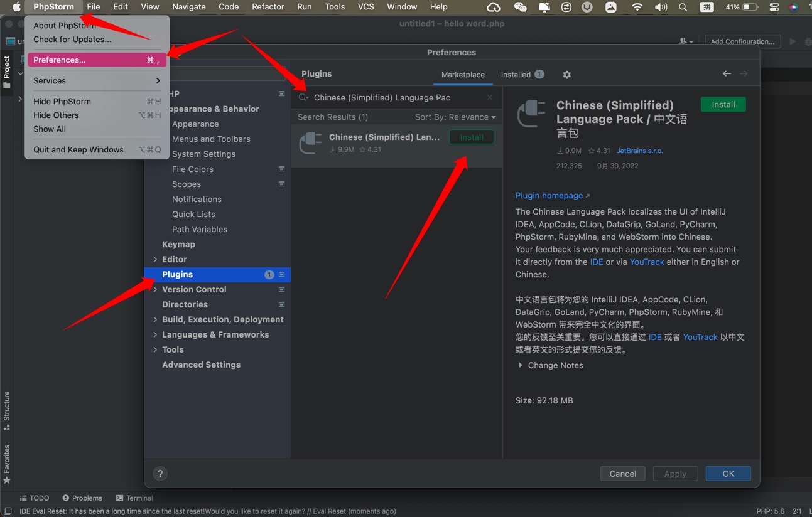Open the Navigate menu

[x=189, y=7]
